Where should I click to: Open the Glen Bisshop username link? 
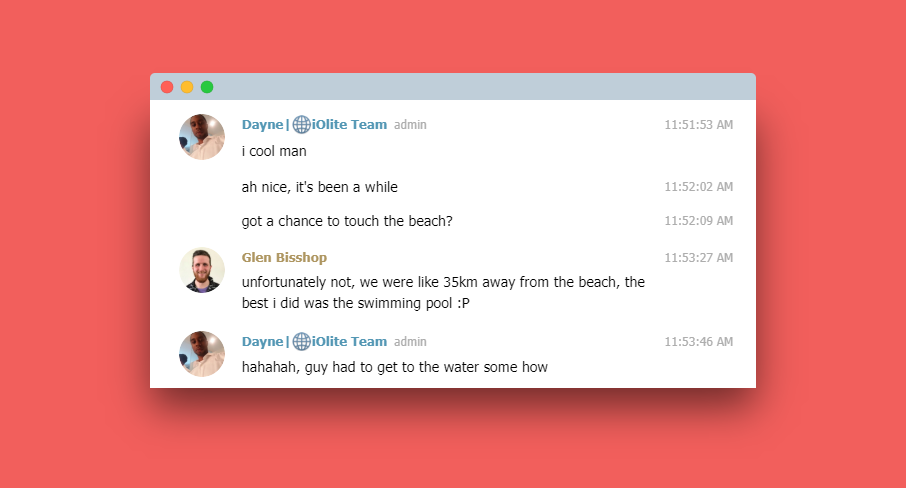click(284, 258)
